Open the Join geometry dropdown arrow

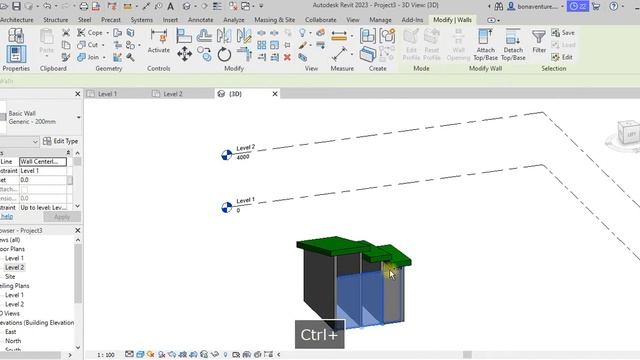pyautogui.click(x=104, y=58)
